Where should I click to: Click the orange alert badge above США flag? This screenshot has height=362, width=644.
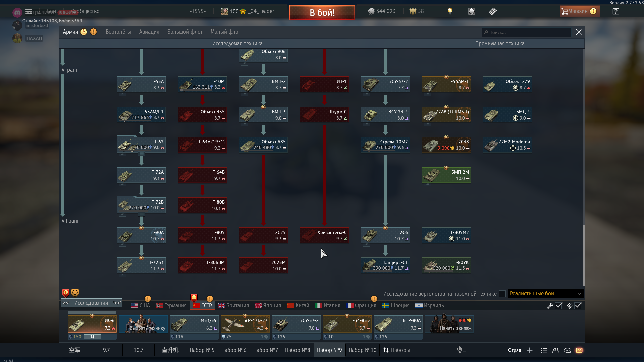click(x=148, y=299)
